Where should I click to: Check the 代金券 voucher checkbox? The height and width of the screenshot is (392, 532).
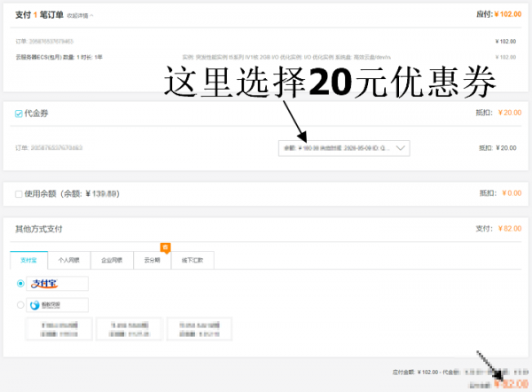[19, 114]
